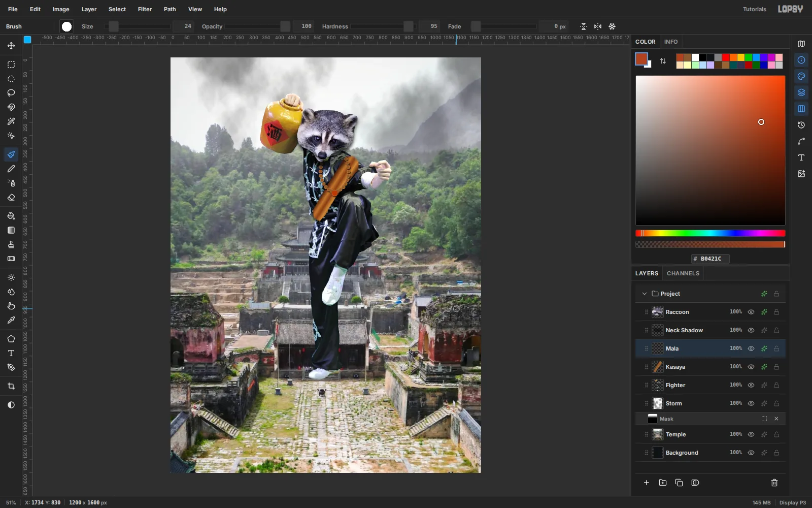812x508 pixels.
Task: Hide the Temple layer
Action: click(x=751, y=434)
